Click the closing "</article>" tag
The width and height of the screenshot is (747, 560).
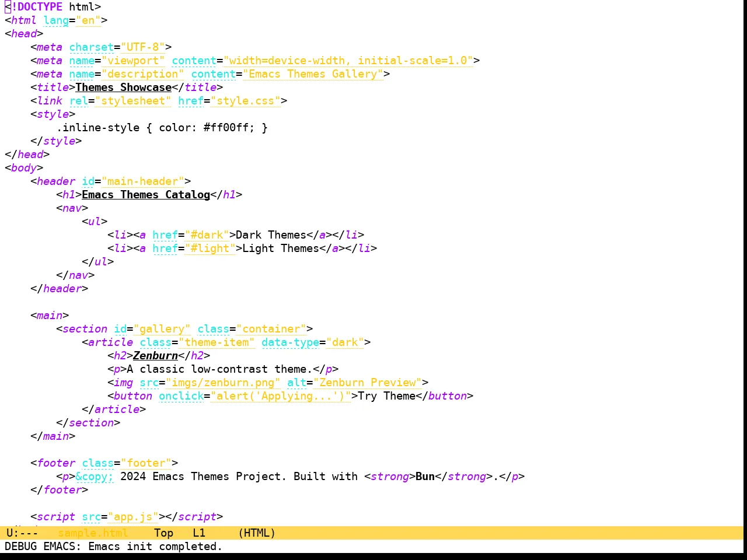(114, 409)
